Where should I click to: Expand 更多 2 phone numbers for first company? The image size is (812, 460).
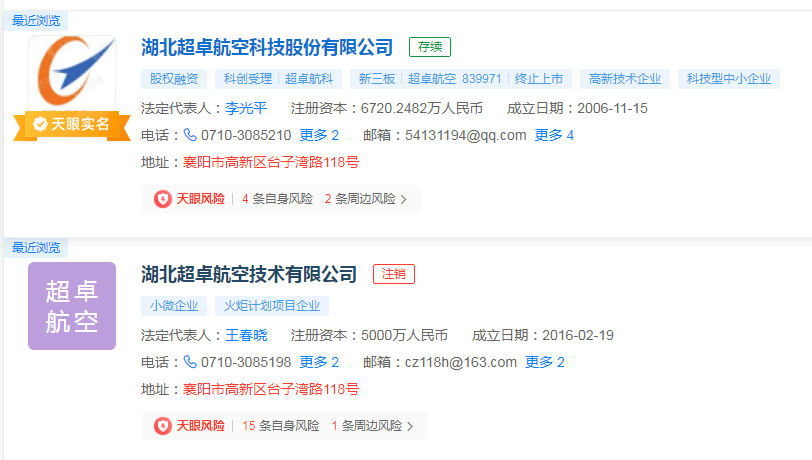(319, 135)
